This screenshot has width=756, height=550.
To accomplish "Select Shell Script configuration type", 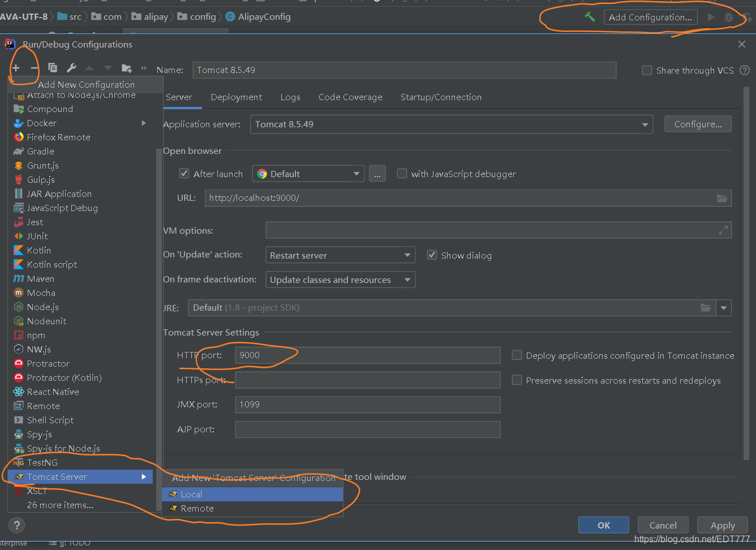I will click(80, 420).
